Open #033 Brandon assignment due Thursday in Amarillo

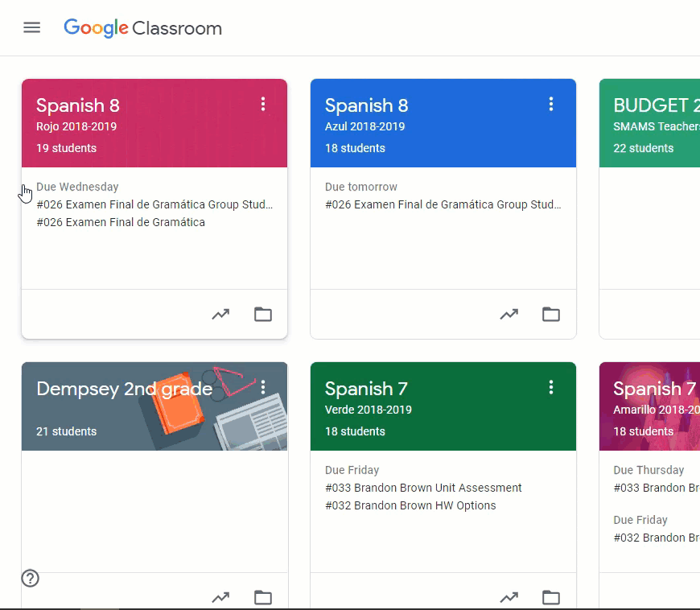[657, 488]
